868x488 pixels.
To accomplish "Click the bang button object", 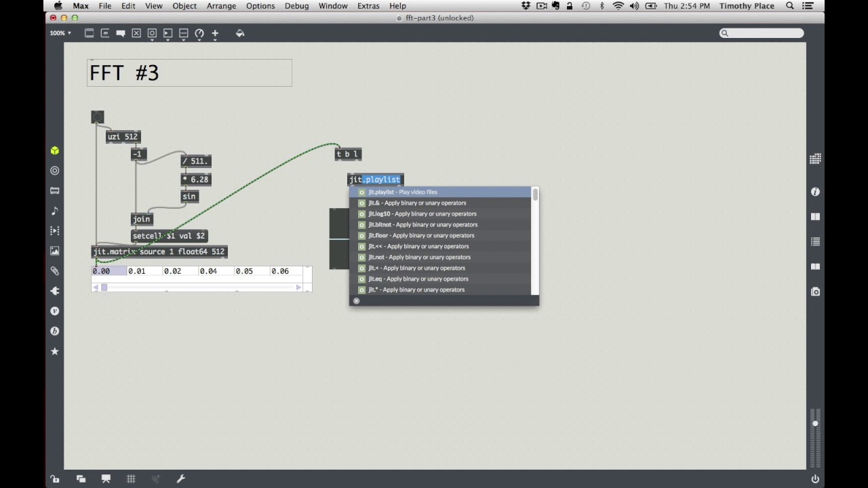I will (x=98, y=118).
